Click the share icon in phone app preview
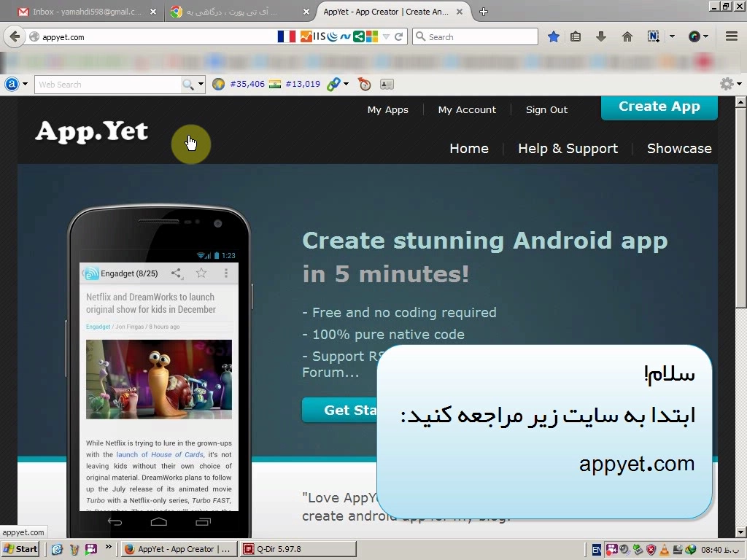This screenshot has width=747, height=560. click(x=177, y=273)
